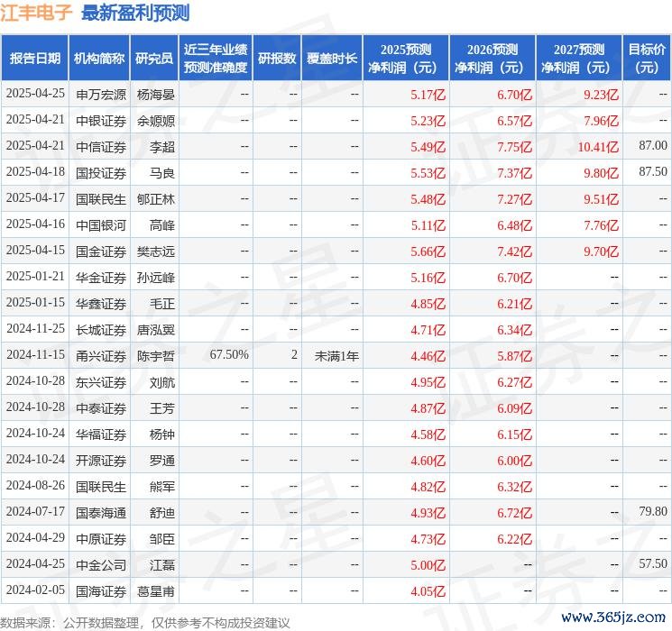This screenshot has height=631, width=672.
Task: Click institution 中金公司
Action: pyautogui.click(x=101, y=565)
